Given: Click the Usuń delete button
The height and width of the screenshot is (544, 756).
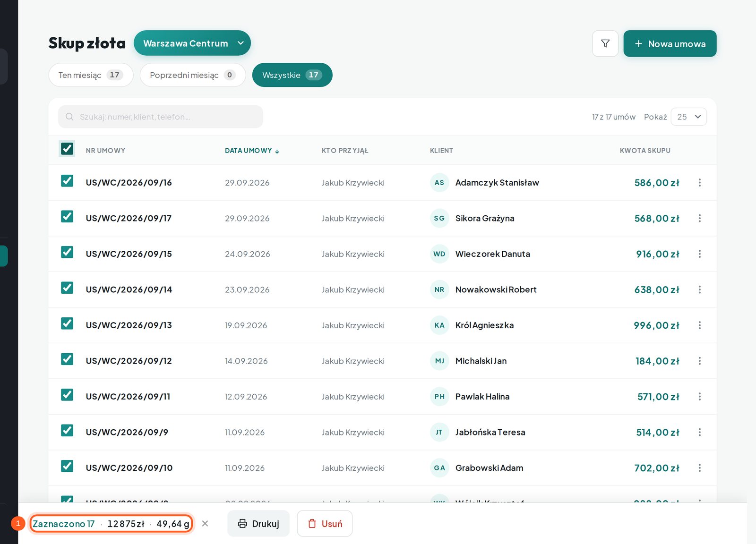Looking at the screenshot, I should coord(325,523).
